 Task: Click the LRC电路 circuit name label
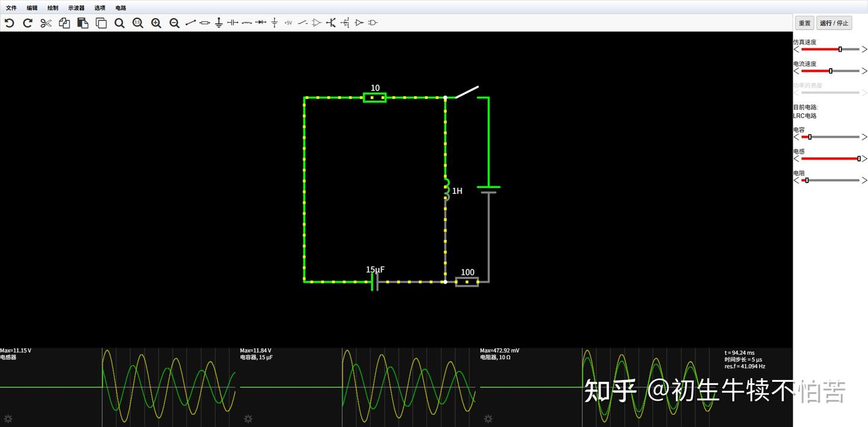805,116
